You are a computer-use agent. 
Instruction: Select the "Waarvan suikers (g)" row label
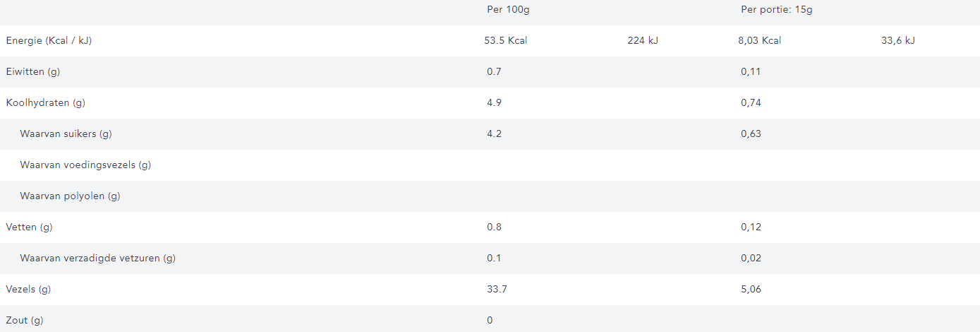coord(66,134)
